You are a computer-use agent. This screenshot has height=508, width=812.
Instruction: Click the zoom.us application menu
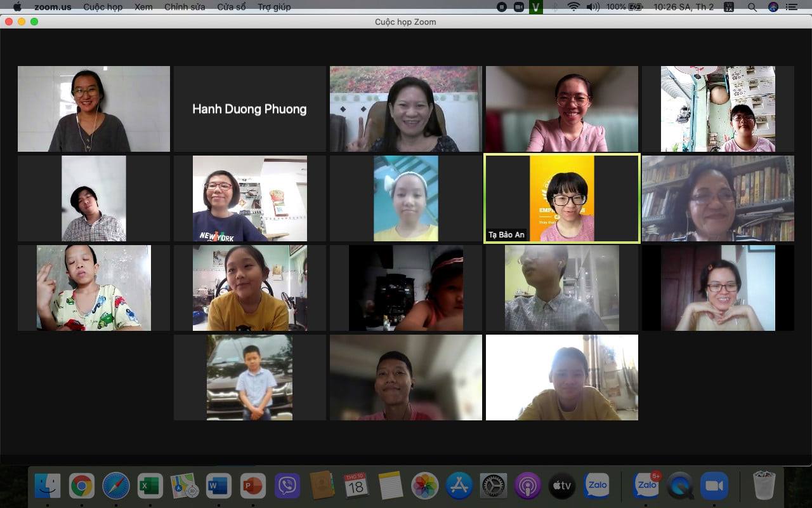tap(52, 7)
